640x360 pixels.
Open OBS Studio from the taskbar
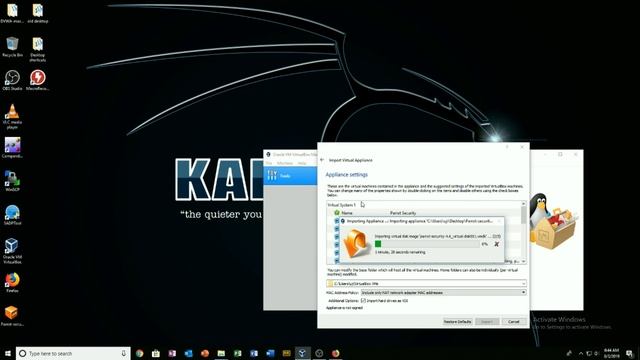[319, 353]
